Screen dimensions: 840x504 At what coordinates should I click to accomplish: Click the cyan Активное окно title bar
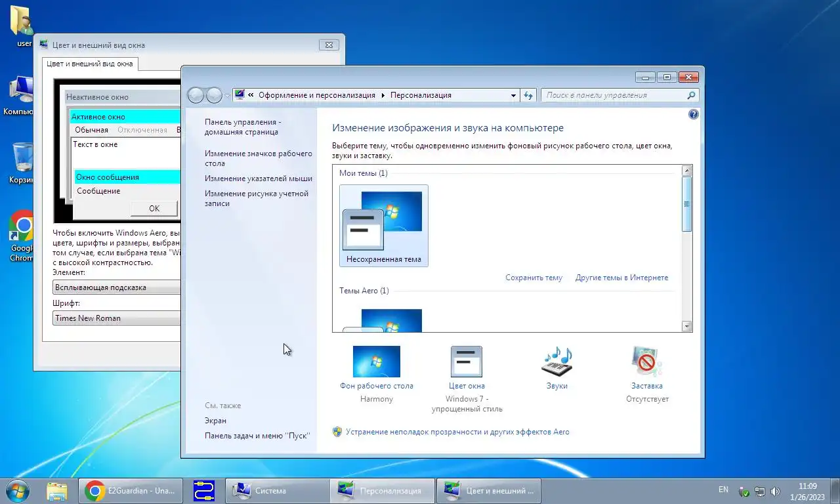pyautogui.click(x=125, y=117)
